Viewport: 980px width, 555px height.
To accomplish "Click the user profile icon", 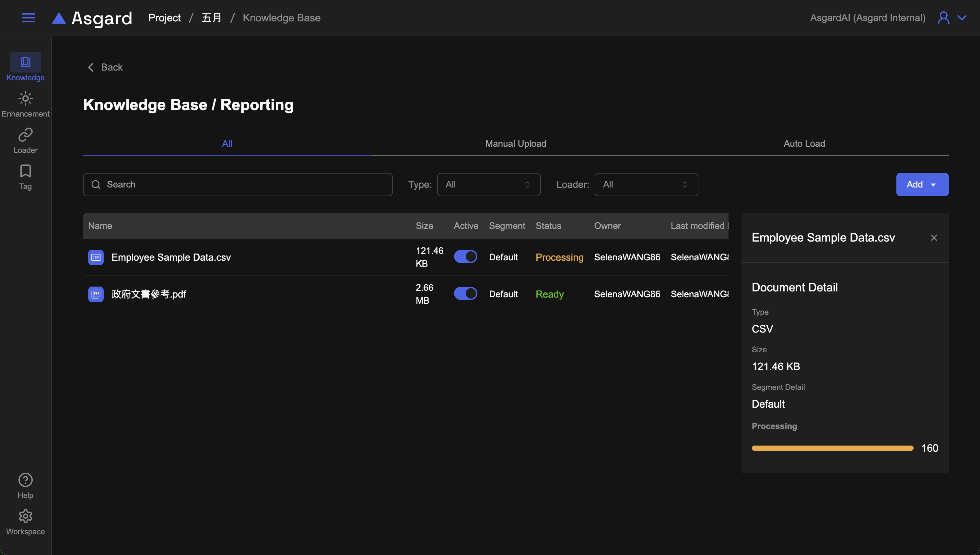I will click(943, 18).
